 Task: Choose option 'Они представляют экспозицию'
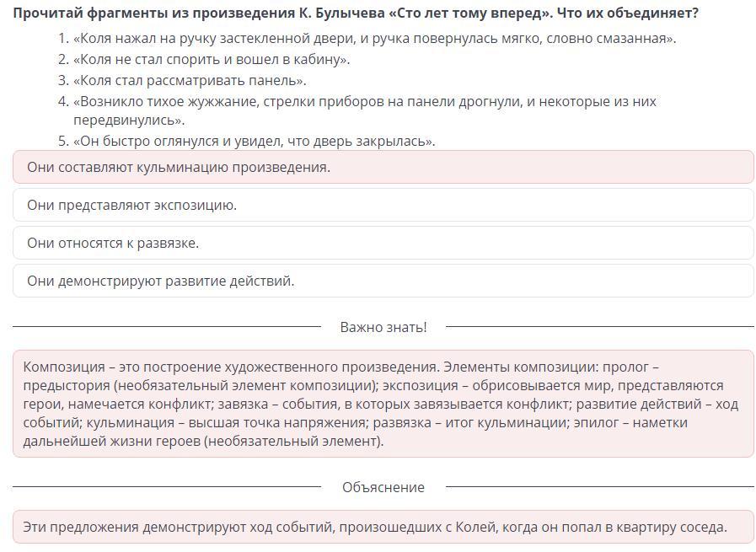point(383,205)
